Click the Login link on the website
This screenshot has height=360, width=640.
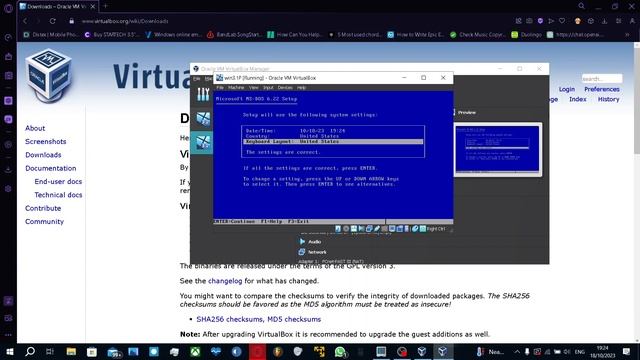coord(567,89)
